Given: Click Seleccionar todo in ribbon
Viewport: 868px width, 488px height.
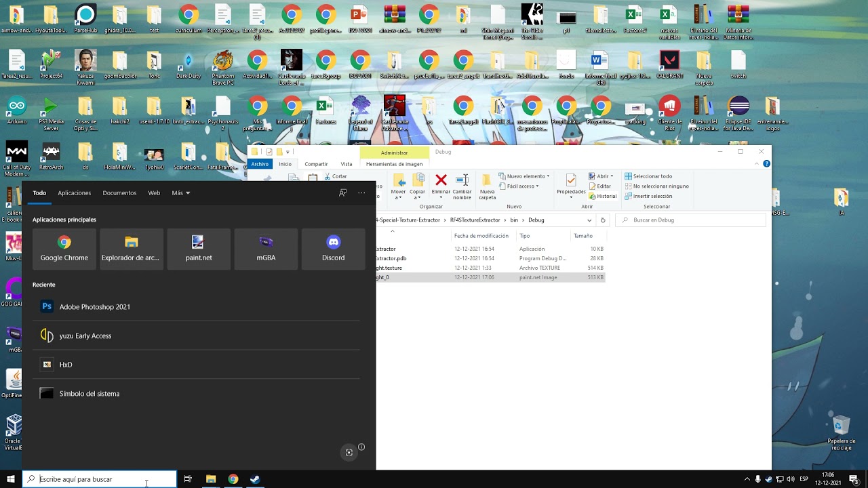Looking at the screenshot, I should (x=648, y=176).
